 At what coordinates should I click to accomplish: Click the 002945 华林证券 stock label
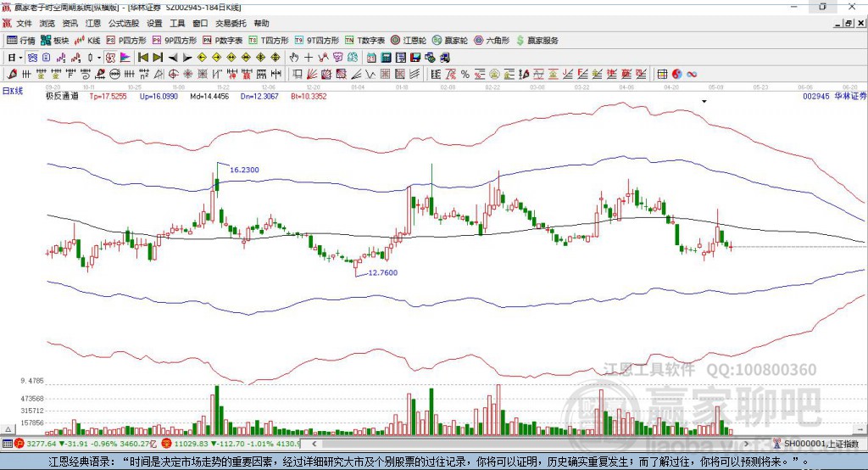coord(834,96)
